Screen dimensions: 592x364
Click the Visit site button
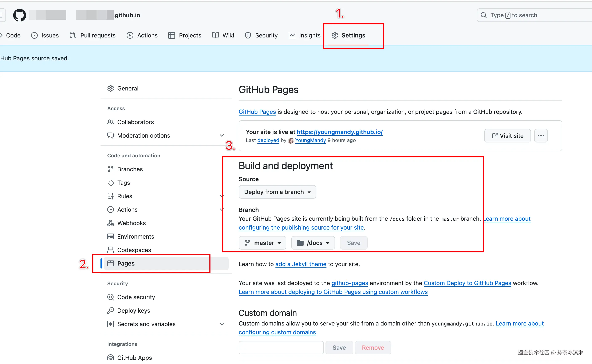click(x=507, y=136)
